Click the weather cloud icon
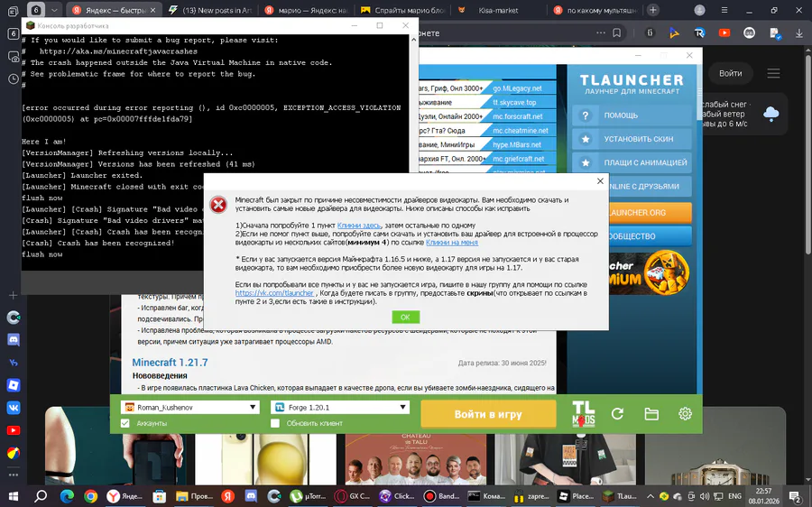The width and height of the screenshot is (812, 507). point(771,114)
